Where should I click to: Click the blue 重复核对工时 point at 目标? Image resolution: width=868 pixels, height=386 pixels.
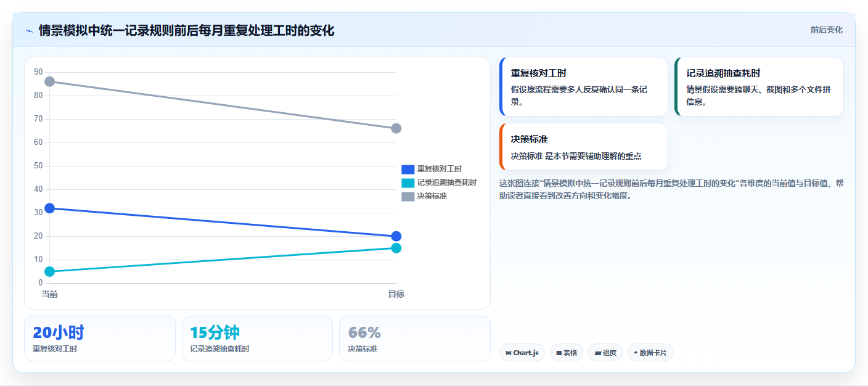coord(396,236)
